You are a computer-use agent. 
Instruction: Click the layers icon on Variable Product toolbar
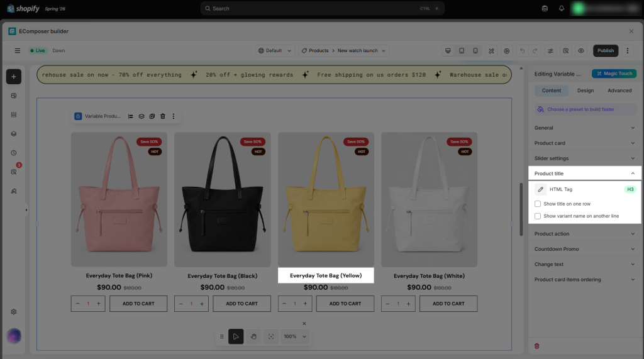click(142, 116)
